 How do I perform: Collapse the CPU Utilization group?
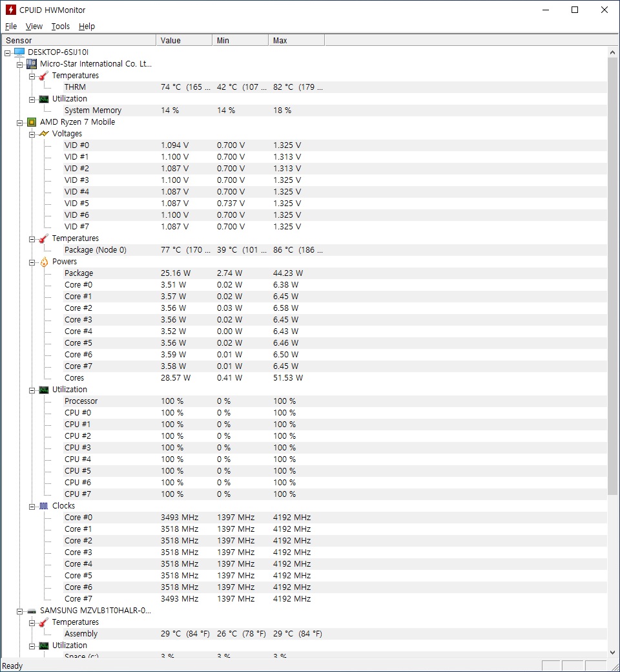click(x=32, y=390)
